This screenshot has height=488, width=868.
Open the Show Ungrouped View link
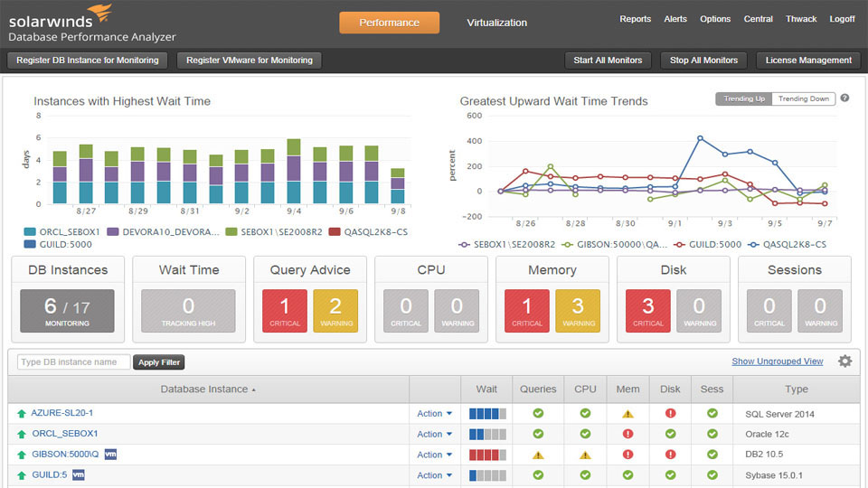tap(777, 361)
